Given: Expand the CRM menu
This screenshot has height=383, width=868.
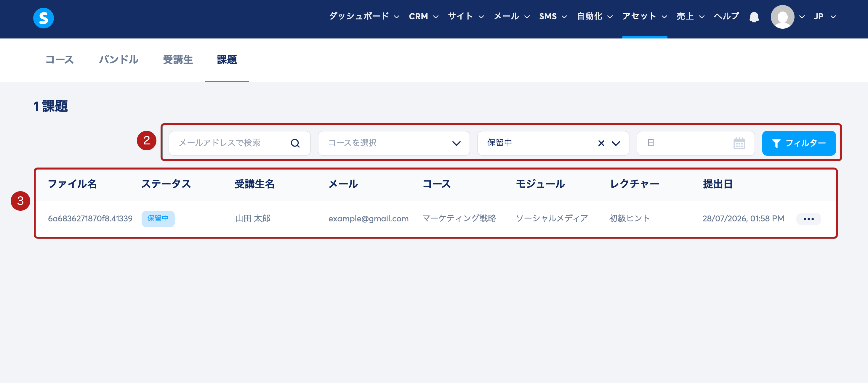Looking at the screenshot, I should [x=424, y=16].
